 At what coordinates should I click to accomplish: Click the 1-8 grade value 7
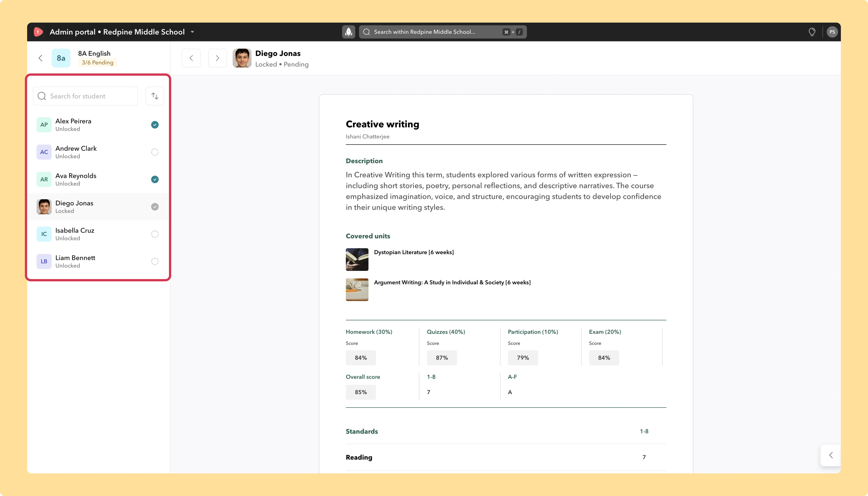pyautogui.click(x=428, y=392)
